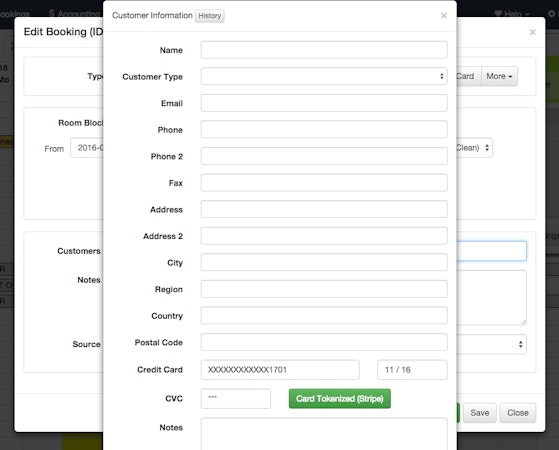
Task: Click the Phone 2 input field
Action: 324,156
